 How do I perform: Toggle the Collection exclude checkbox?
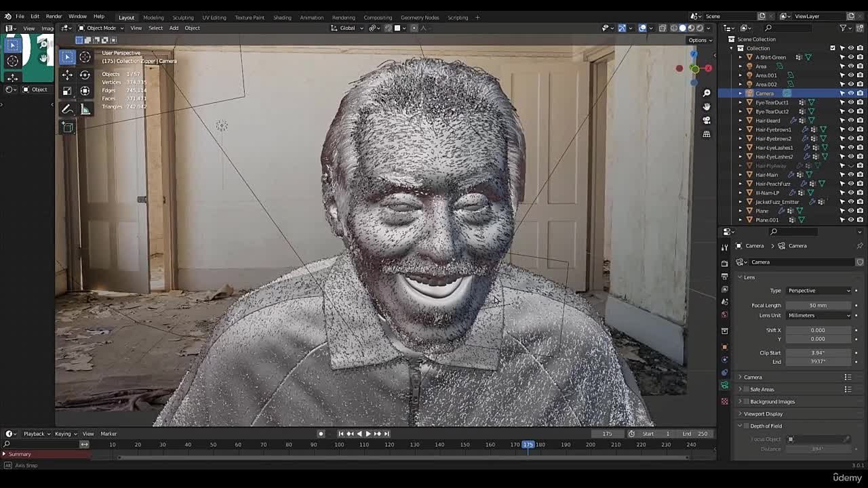pyautogui.click(x=833, y=48)
